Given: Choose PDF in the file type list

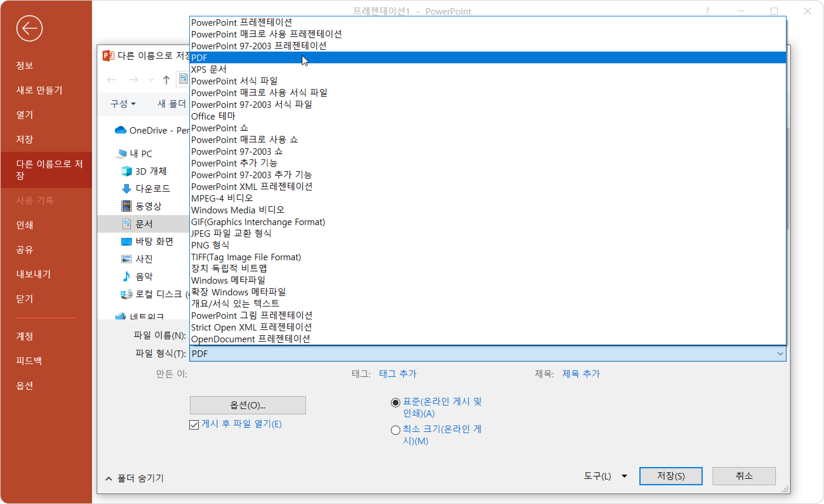Looking at the screenshot, I should click(x=488, y=57).
